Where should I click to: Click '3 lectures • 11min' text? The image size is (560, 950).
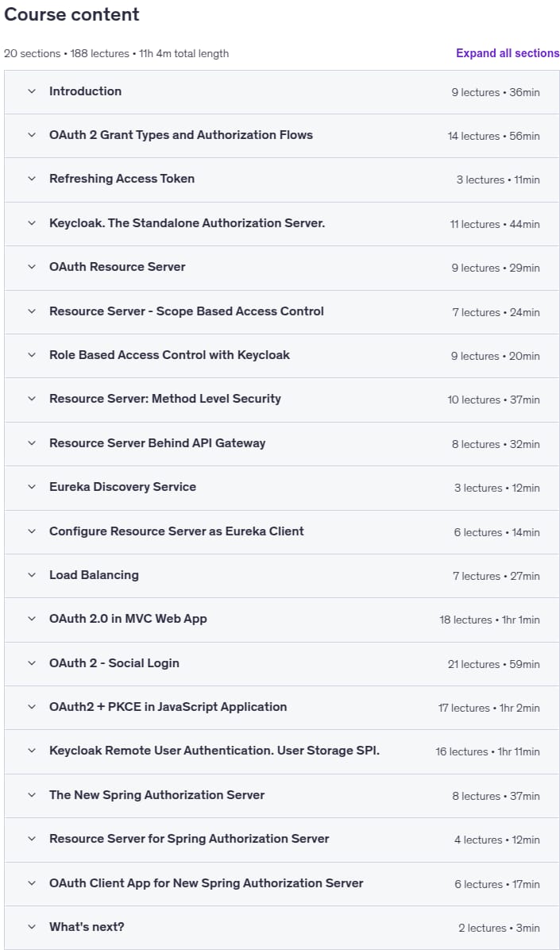pyautogui.click(x=497, y=180)
